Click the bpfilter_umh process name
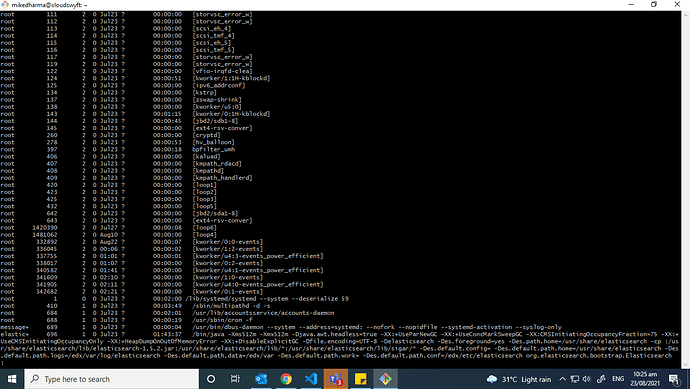Viewport: 690px width, 389px height. coord(213,149)
